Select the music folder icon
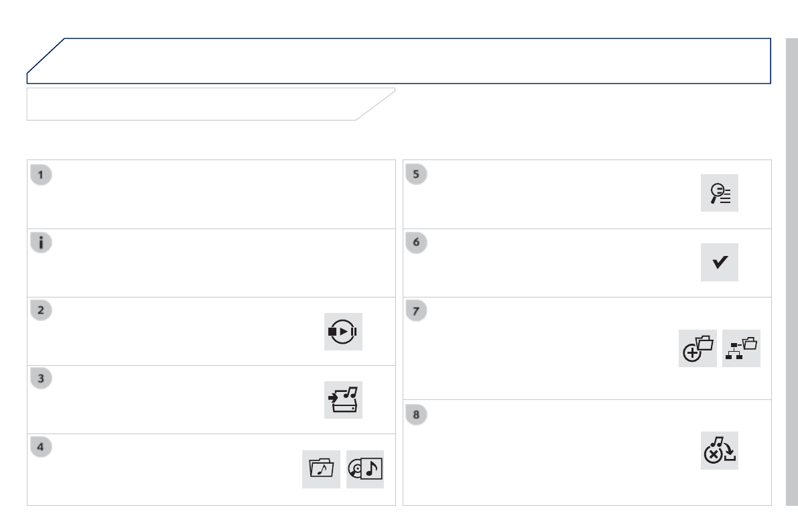Screen dimensions: 798x532 point(321,469)
